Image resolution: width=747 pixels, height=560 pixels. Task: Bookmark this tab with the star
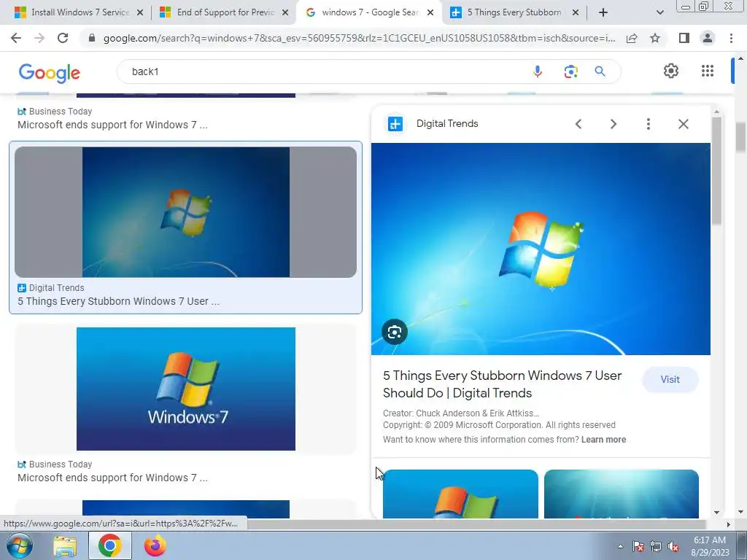point(655,38)
